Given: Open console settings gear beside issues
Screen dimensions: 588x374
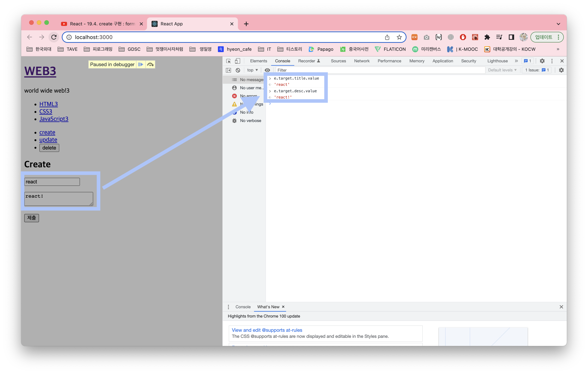Looking at the screenshot, I should (x=561, y=70).
